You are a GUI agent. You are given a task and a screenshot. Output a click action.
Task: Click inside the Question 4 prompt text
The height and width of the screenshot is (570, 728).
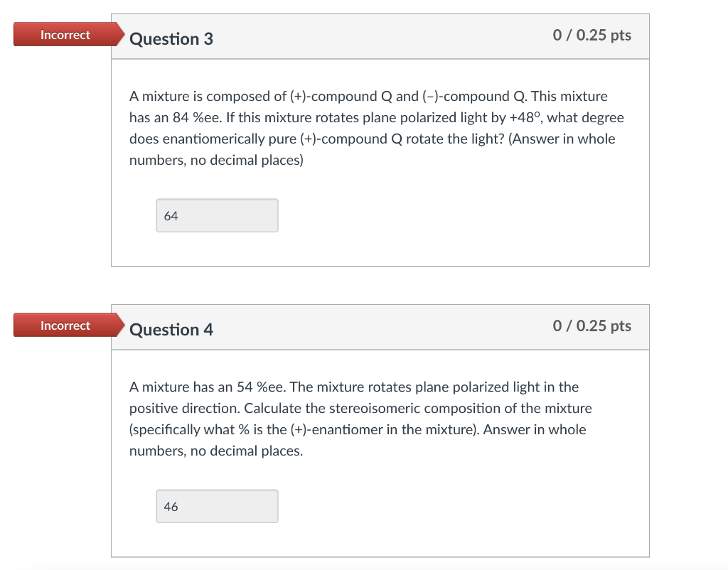355,419
